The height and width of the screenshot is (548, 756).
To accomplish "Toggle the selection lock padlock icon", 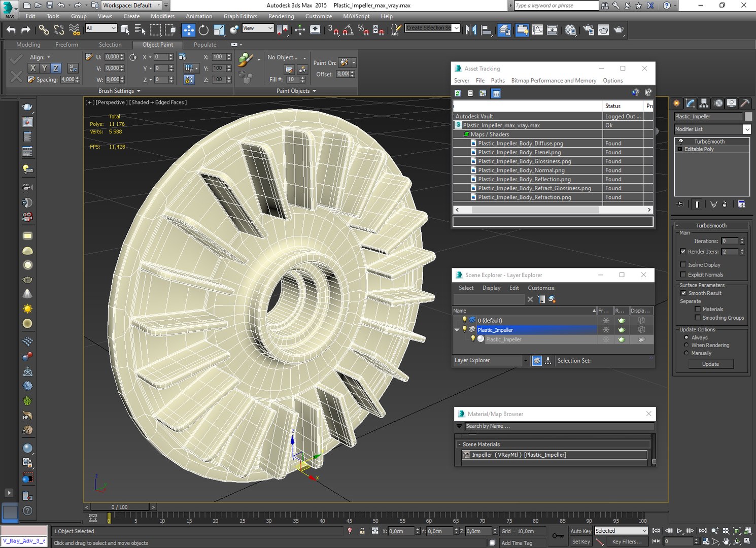I will coord(362,531).
